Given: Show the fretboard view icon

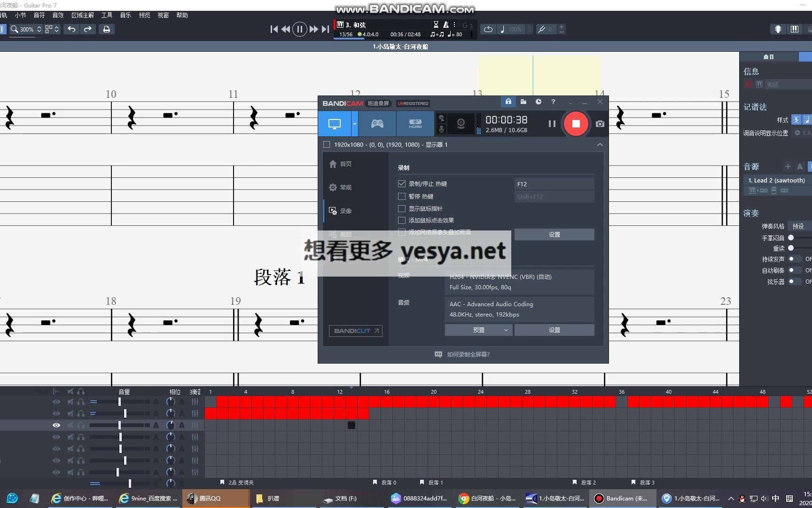Looking at the screenshot, I should coord(778,29).
